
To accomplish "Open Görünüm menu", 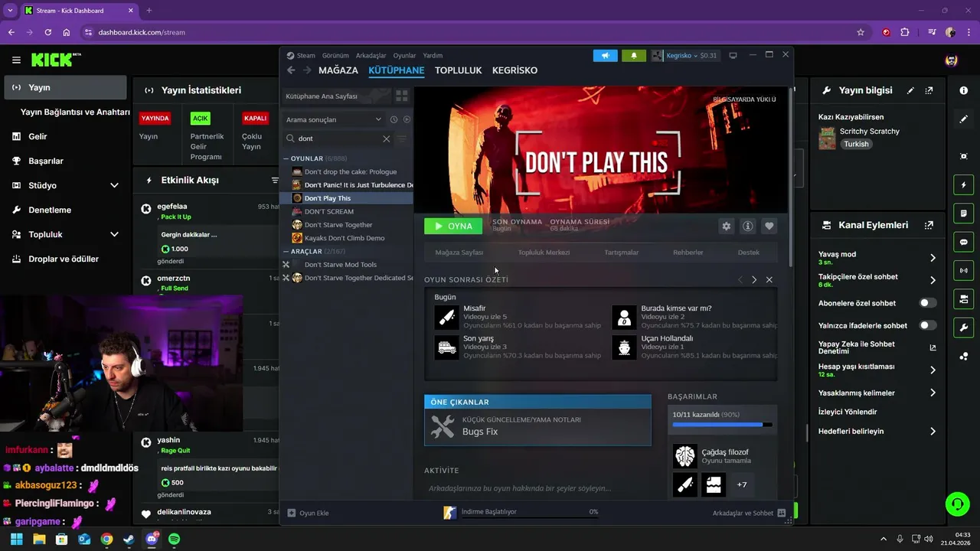I will click(335, 55).
